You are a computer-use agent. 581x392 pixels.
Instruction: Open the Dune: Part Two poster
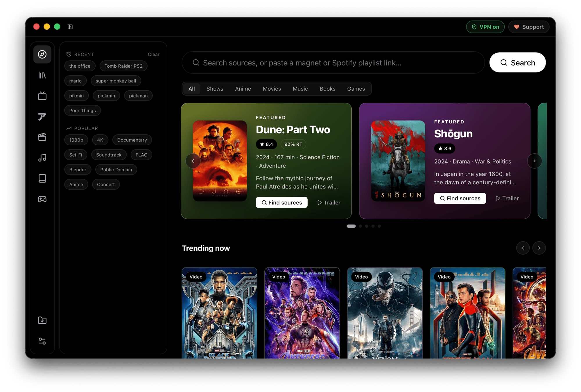point(220,161)
